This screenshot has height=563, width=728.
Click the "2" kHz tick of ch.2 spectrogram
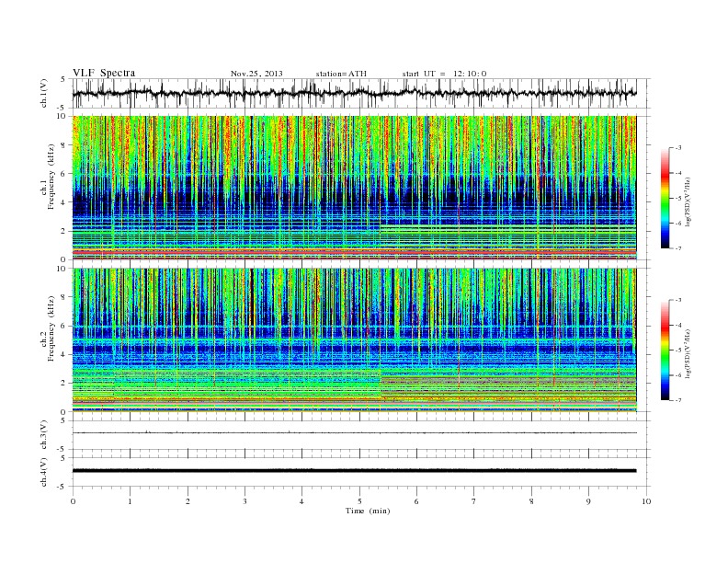click(x=64, y=384)
